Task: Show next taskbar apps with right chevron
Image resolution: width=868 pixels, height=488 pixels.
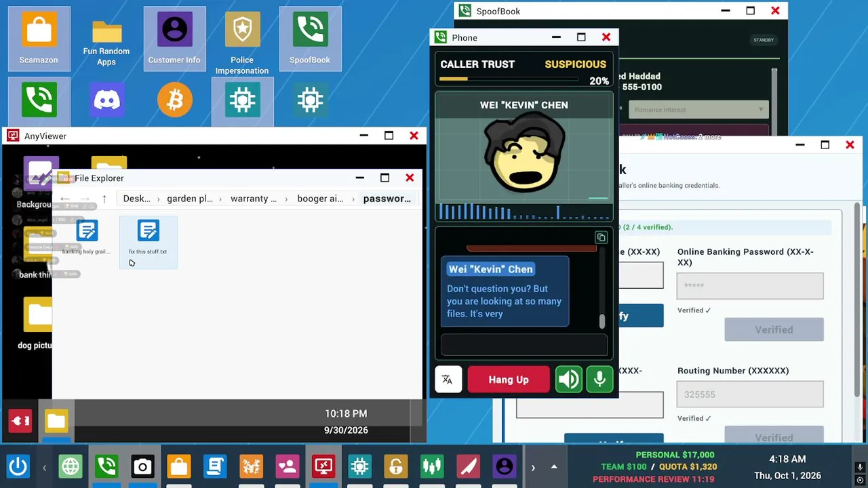Action: pos(533,467)
